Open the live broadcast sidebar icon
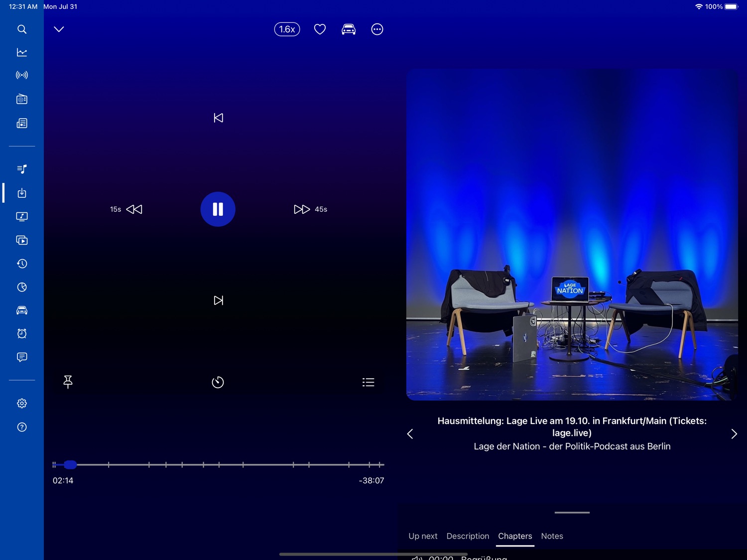The width and height of the screenshot is (747, 560). [x=22, y=75]
